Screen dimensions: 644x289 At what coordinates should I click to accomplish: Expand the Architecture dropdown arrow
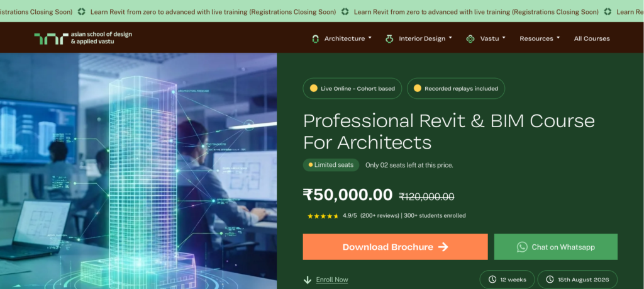click(x=370, y=38)
